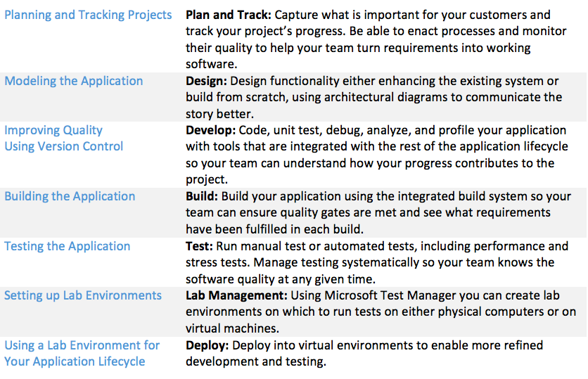Follow the Improving Quality link
This screenshot has width=588, height=379.
53,130
